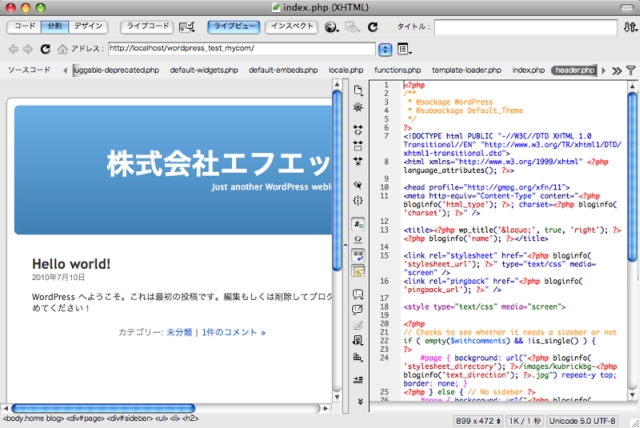Toggle line numbers in code view
640x428 pixels.
coord(358,224)
